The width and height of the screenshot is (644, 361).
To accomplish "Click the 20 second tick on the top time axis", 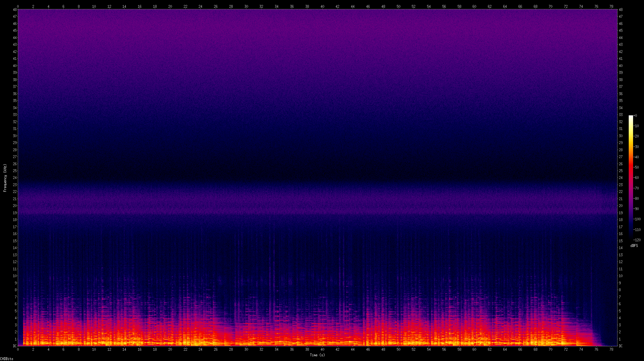I will coord(170,6).
